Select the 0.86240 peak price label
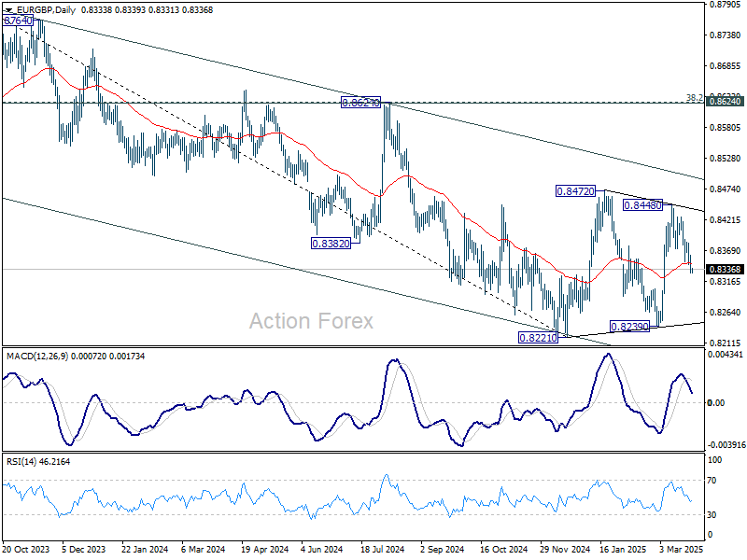 (x=360, y=103)
